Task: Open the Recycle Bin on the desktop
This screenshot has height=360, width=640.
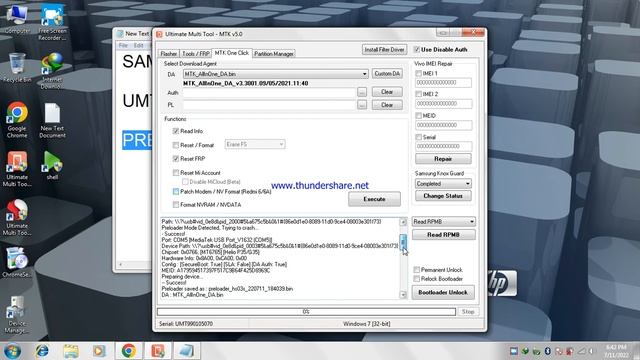Action: click(17, 68)
